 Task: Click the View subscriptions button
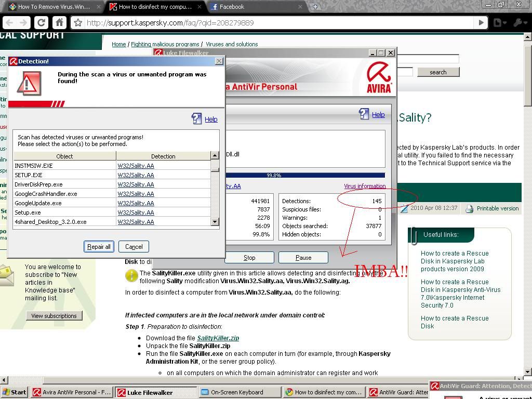pos(54,316)
